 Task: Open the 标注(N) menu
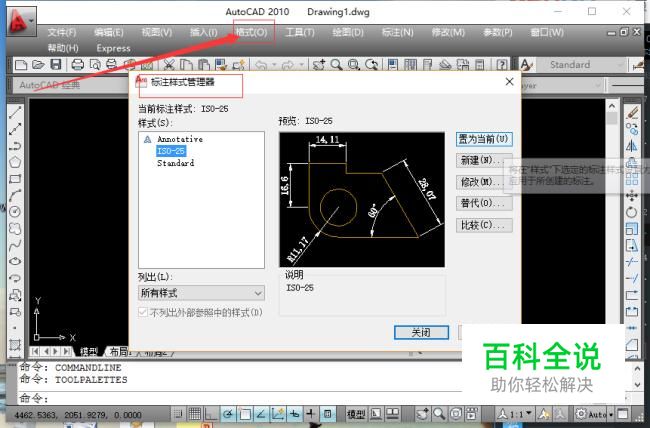398,32
